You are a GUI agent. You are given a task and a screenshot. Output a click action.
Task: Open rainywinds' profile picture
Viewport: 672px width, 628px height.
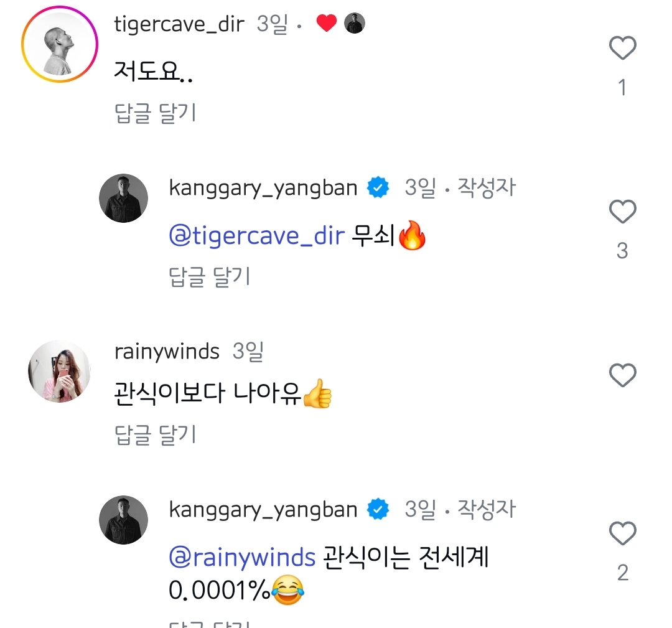click(60, 371)
